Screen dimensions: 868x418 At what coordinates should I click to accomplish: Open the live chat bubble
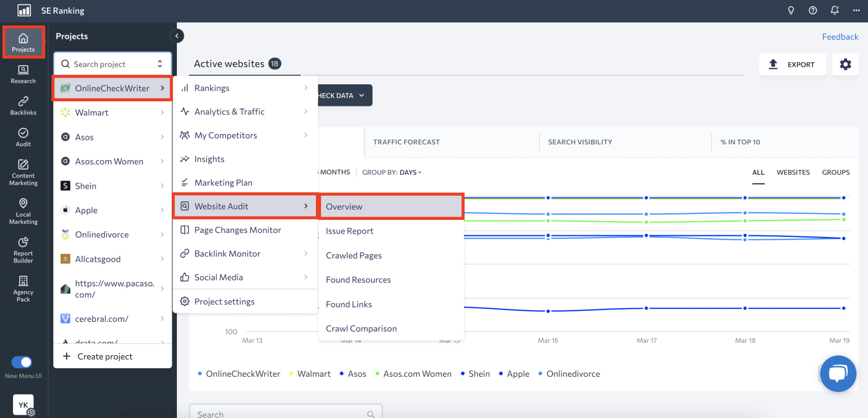pos(838,374)
